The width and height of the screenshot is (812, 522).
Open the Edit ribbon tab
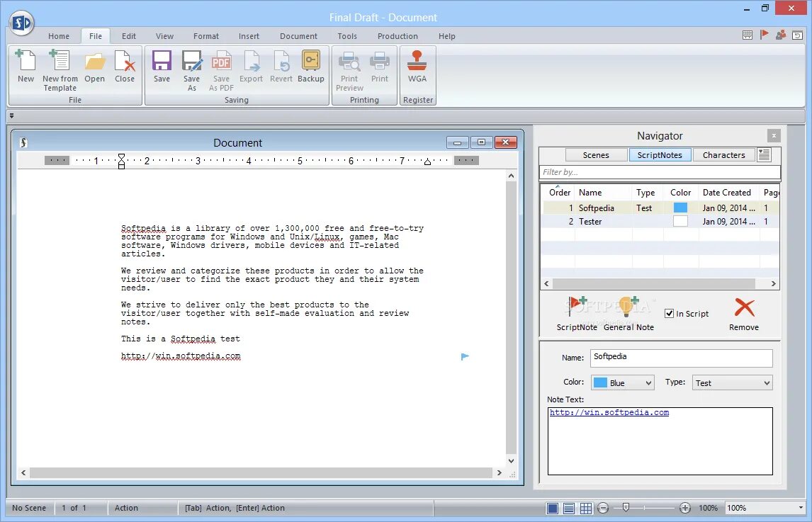[129, 36]
